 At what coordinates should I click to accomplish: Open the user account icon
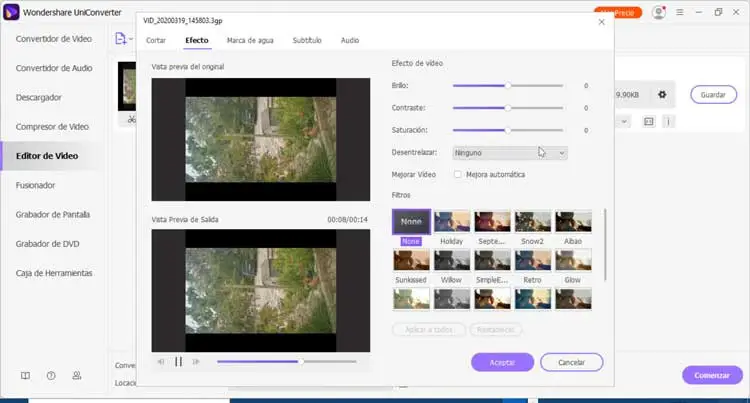658,12
